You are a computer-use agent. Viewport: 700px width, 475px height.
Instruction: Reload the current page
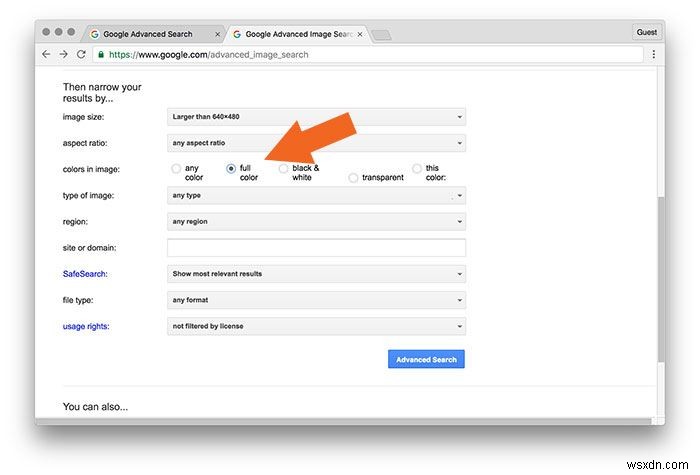click(81, 55)
